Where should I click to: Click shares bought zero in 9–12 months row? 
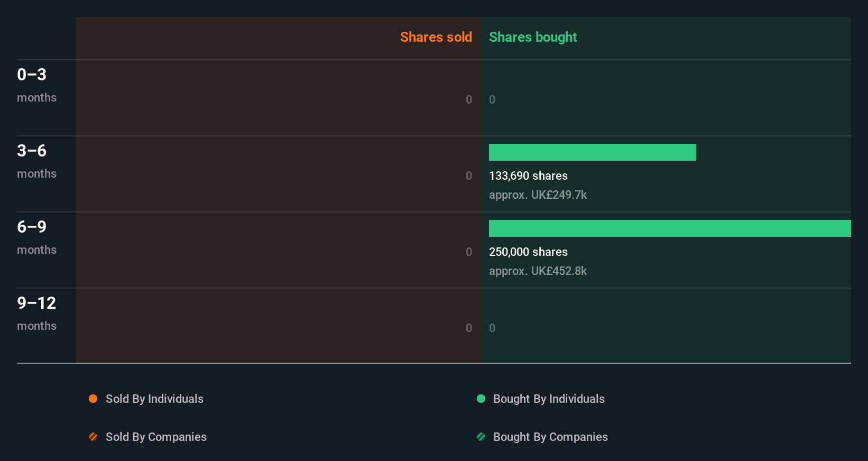coord(492,328)
